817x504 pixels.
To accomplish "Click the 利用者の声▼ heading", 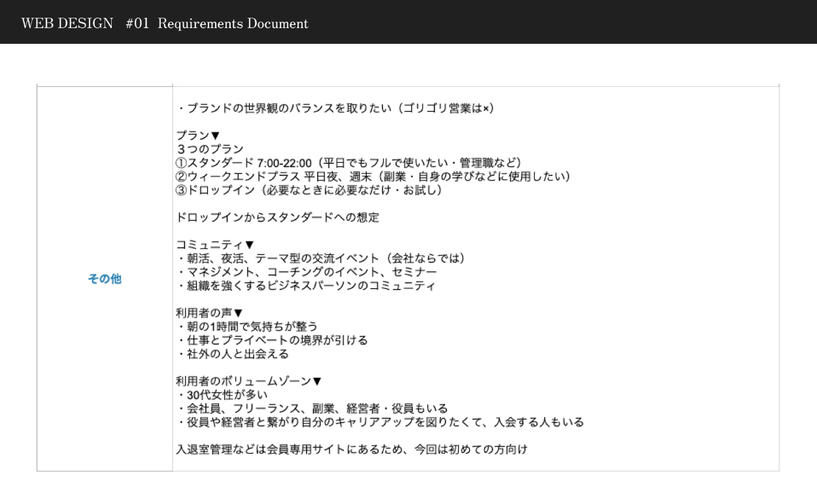I will [209, 313].
